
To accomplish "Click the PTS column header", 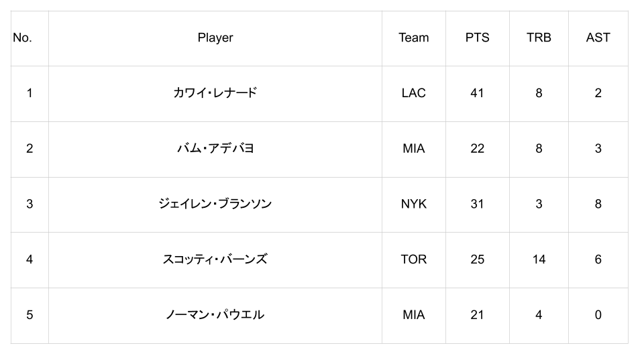I will click(477, 38).
